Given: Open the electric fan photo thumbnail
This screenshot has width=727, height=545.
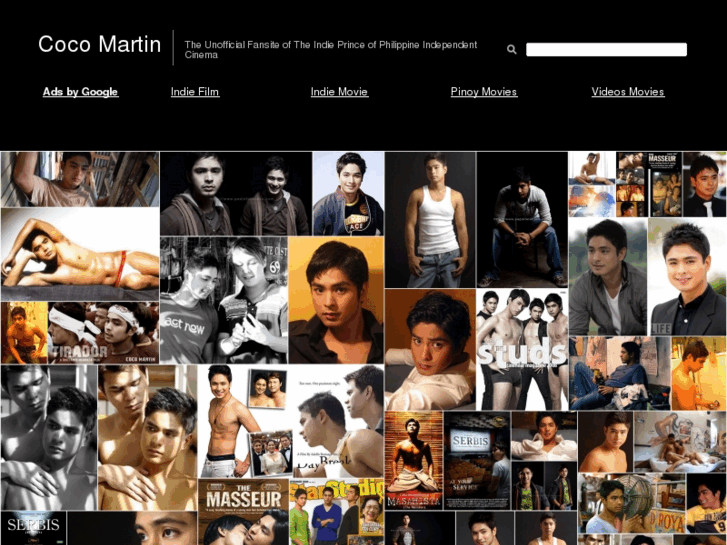Looking at the screenshot, I should pos(631,503).
